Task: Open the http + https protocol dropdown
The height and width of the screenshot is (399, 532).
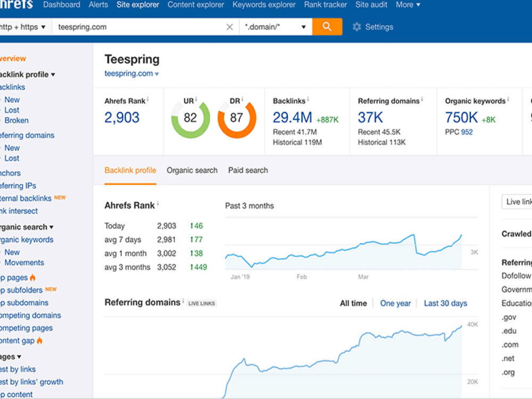Action: [23, 27]
